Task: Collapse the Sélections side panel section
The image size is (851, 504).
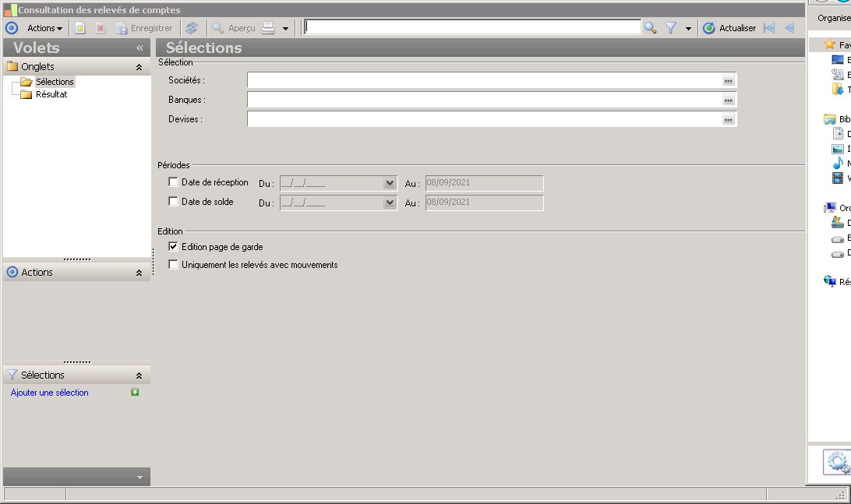Action: tap(139, 375)
